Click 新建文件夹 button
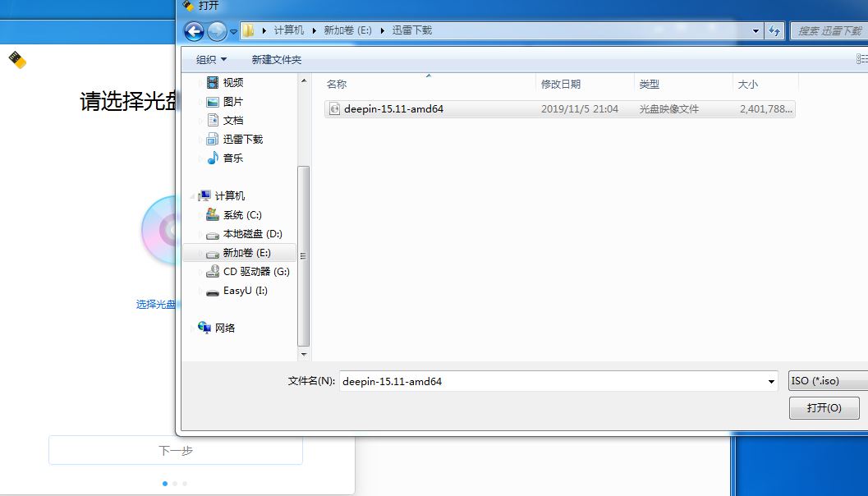868x496 pixels. (276, 59)
